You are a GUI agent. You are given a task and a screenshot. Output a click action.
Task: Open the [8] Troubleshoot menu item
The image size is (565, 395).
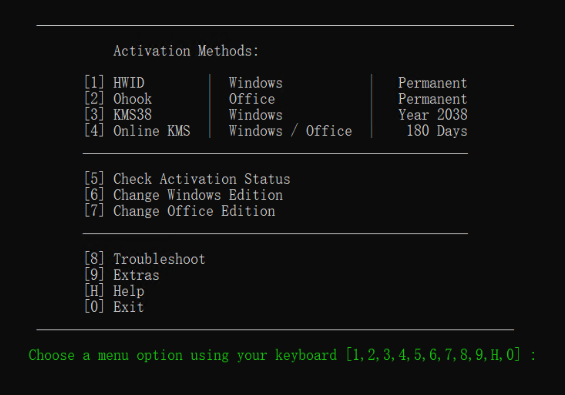(144, 259)
